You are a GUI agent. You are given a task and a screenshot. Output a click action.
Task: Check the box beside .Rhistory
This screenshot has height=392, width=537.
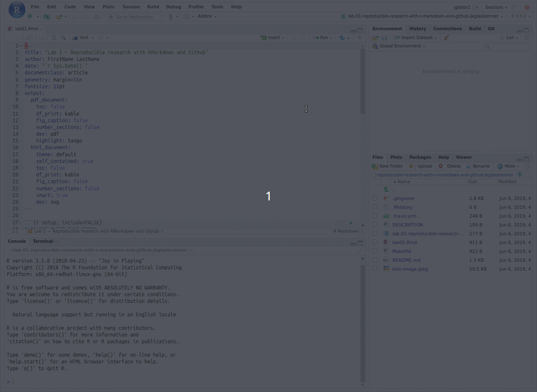(375, 207)
